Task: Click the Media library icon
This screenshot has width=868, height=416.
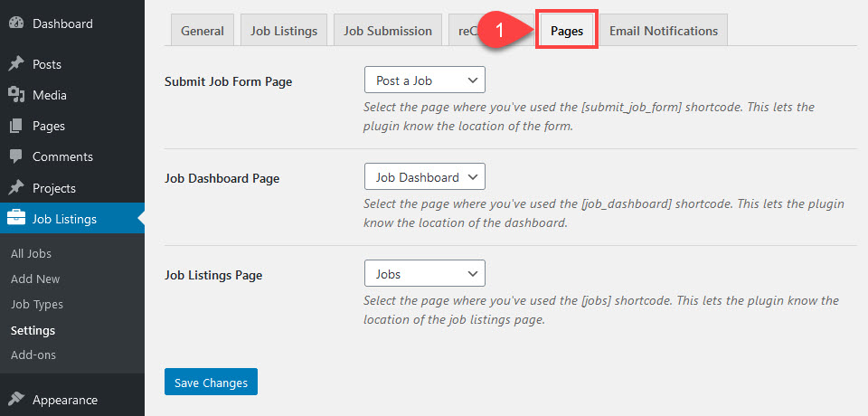Action: 16,95
